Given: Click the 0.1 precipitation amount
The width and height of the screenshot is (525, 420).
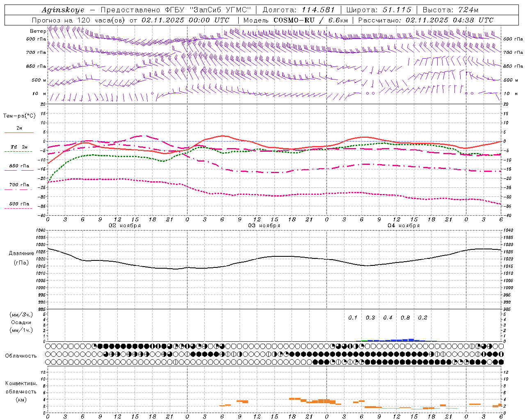Looking at the screenshot, I should click(x=353, y=318).
